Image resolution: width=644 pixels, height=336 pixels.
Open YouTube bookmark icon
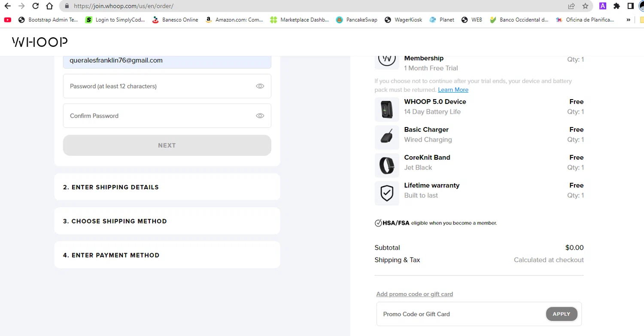7,20
